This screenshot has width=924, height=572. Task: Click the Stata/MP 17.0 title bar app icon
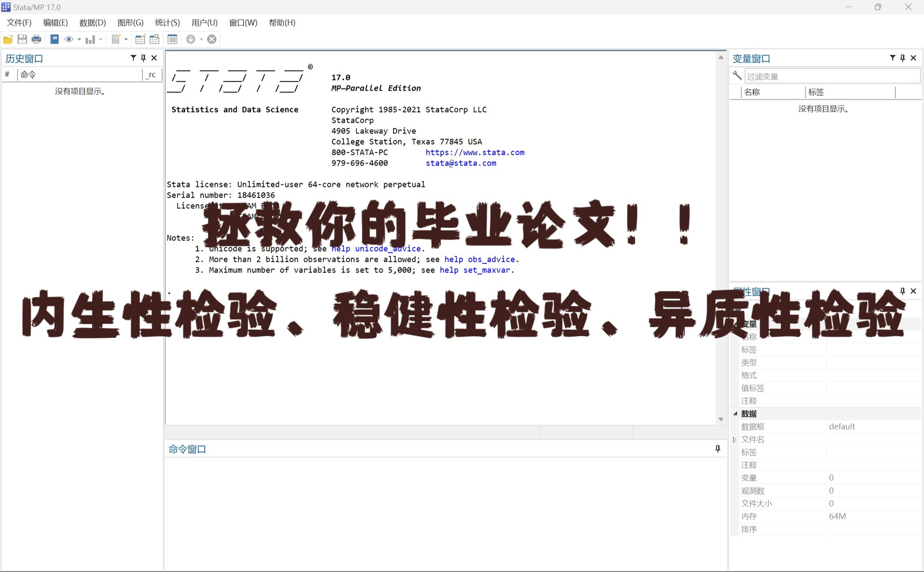[x=6, y=7]
